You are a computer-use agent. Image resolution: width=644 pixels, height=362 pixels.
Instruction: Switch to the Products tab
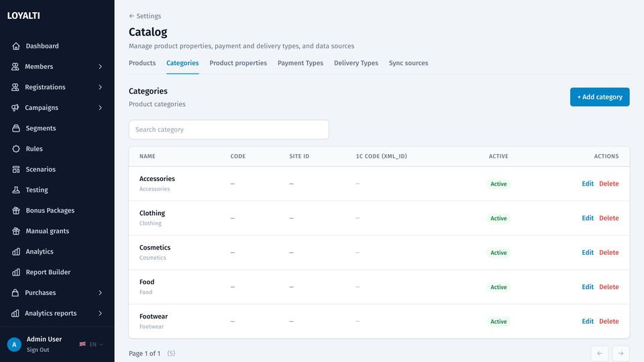tap(142, 63)
